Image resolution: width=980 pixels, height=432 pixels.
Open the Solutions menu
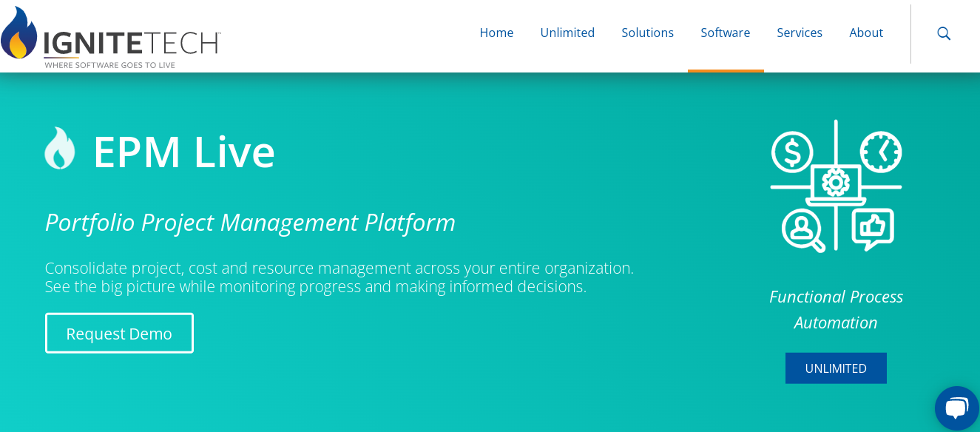647,33
